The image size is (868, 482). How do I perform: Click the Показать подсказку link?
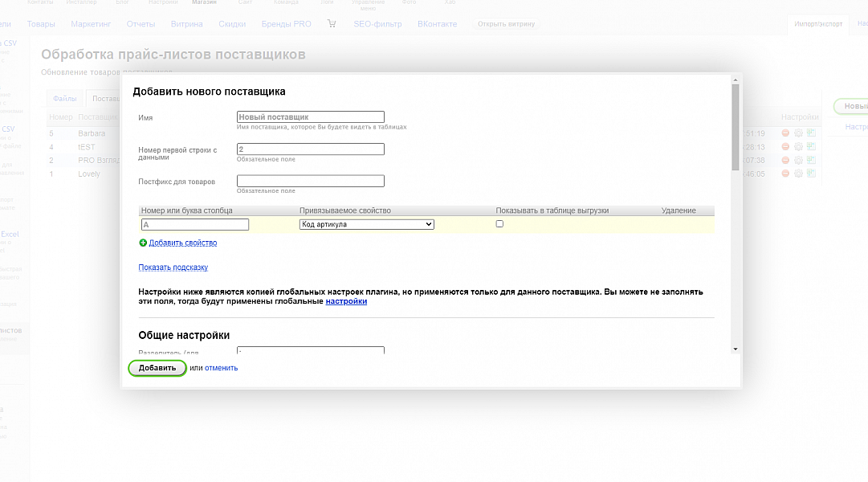tap(173, 267)
